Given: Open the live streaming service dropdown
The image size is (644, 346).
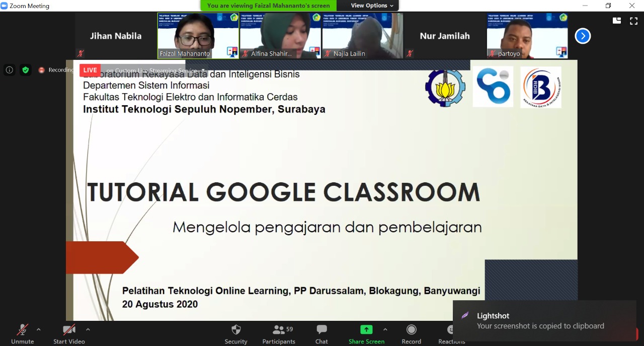Looking at the screenshot, I should [203, 71].
